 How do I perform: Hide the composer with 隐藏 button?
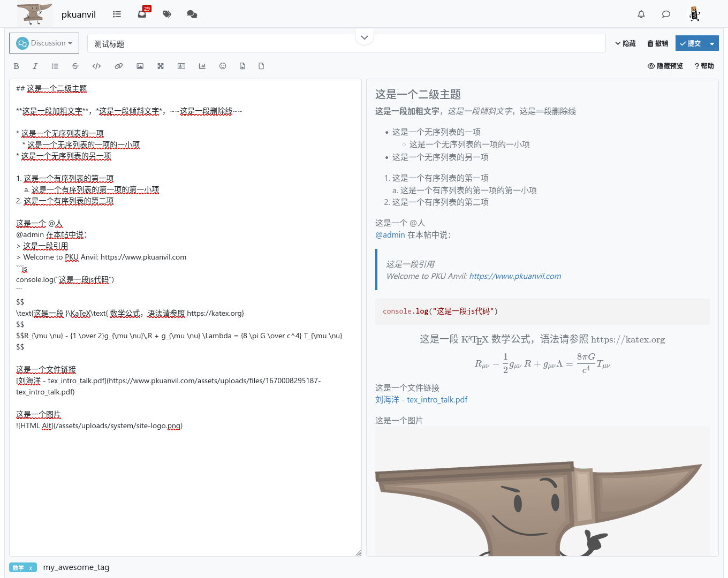point(625,43)
